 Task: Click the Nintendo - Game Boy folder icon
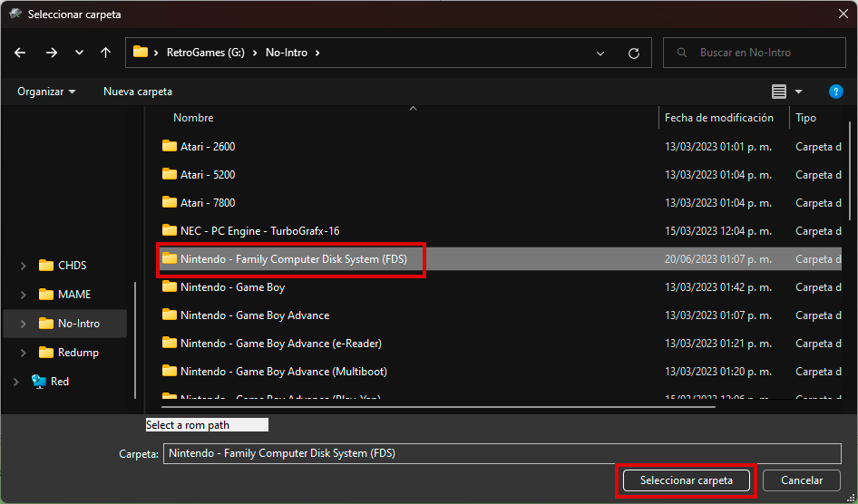[x=170, y=286]
